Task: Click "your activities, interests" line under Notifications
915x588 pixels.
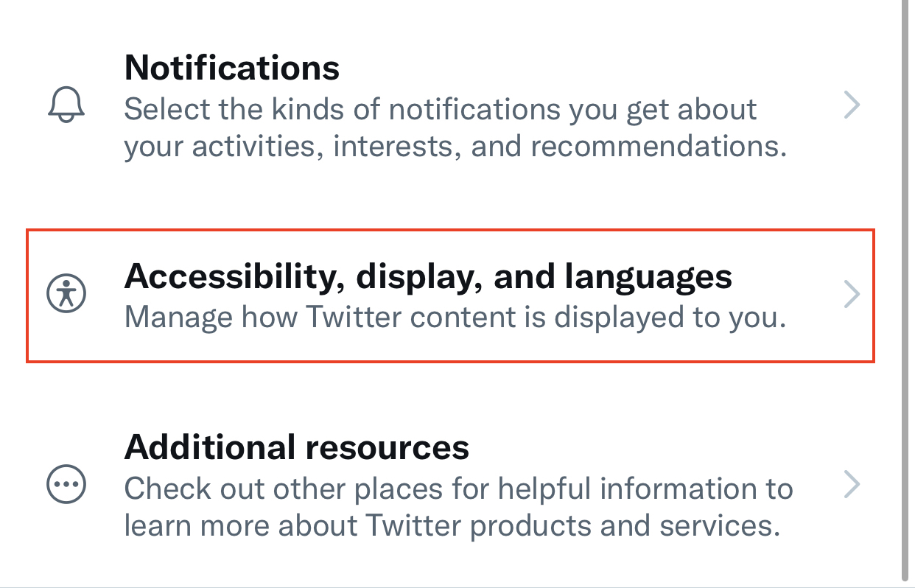Action: tap(294, 147)
